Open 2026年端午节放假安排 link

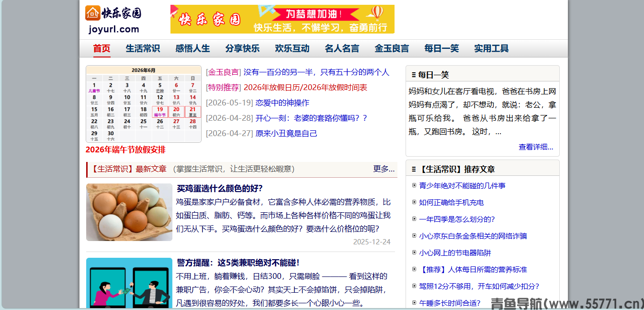click(125, 149)
